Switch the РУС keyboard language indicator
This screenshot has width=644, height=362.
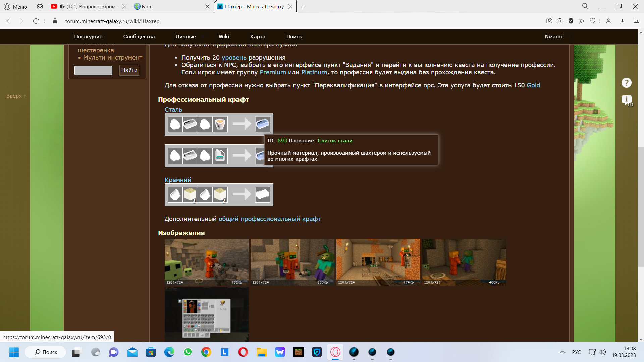tap(576, 352)
